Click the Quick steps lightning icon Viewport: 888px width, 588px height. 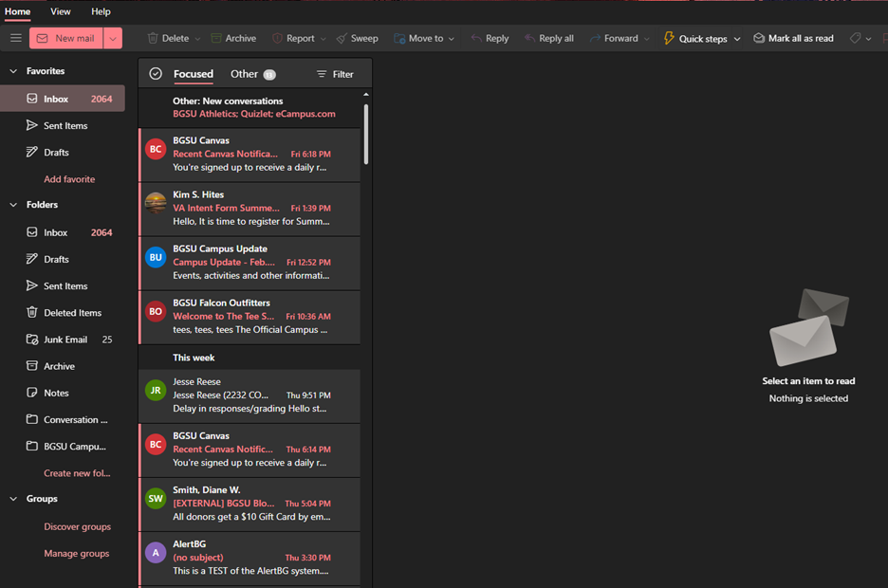click(x=669, y=38)
